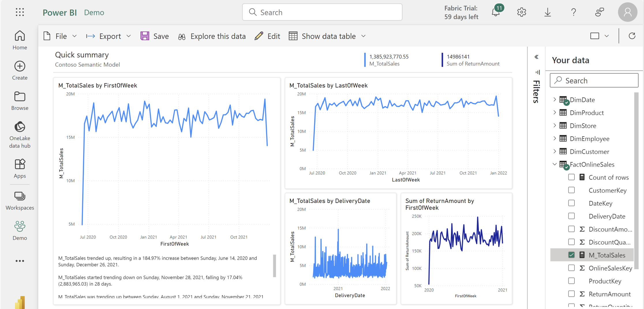Collapse the Filters pane with double chevron
644x309 pixels.
[536, 57]
